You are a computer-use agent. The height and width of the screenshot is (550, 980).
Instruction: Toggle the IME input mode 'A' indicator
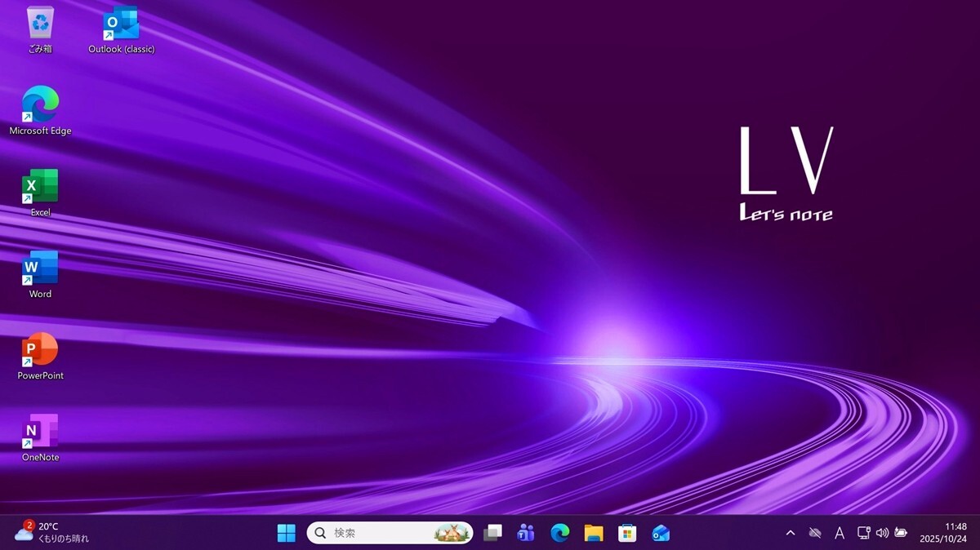coord(839,533)
